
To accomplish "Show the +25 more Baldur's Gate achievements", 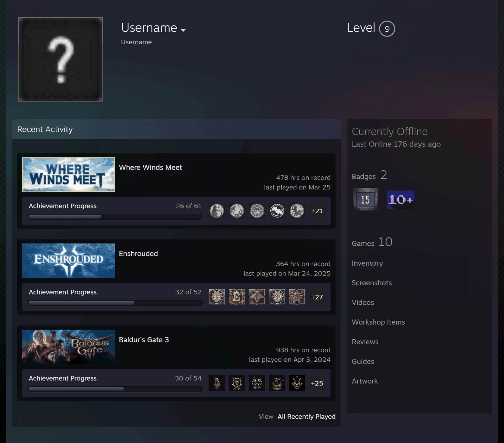I will coord(317,383).
